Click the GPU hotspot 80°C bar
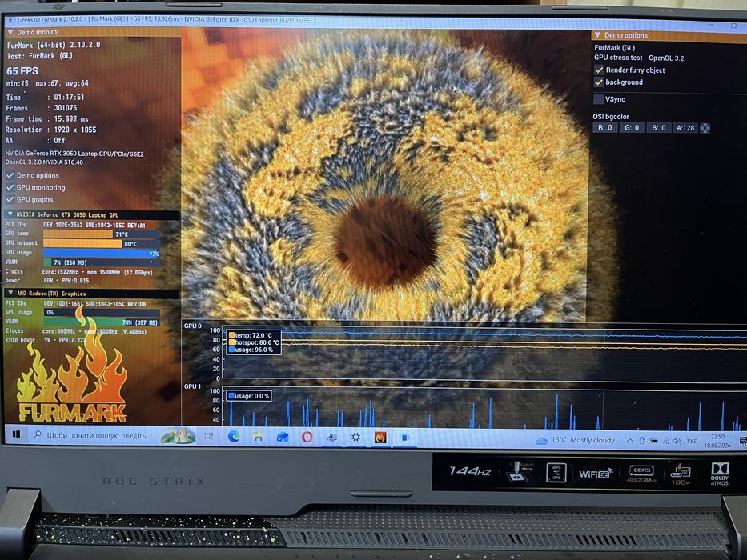The width and height of the screenshot is (747, 560). pos(102,243)
